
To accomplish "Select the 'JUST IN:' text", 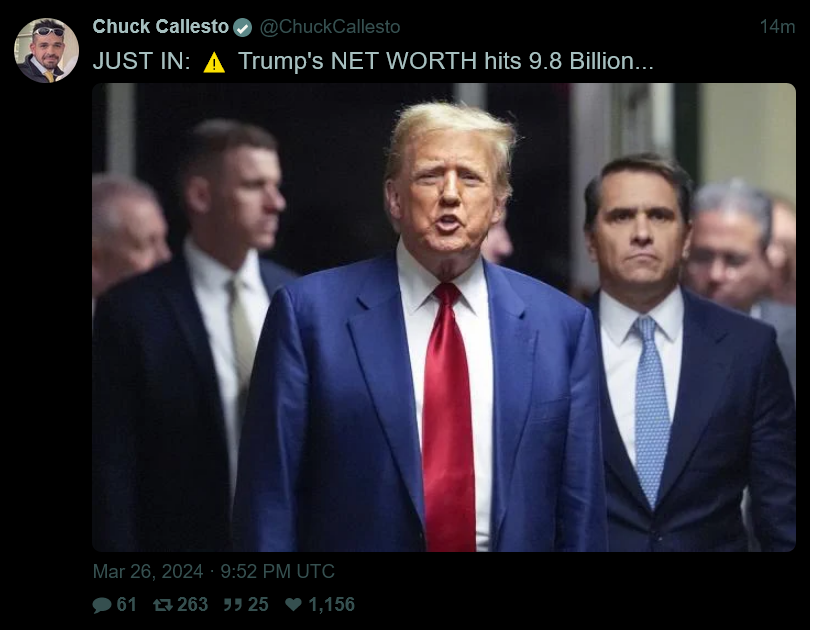I will tap(142, 61).
